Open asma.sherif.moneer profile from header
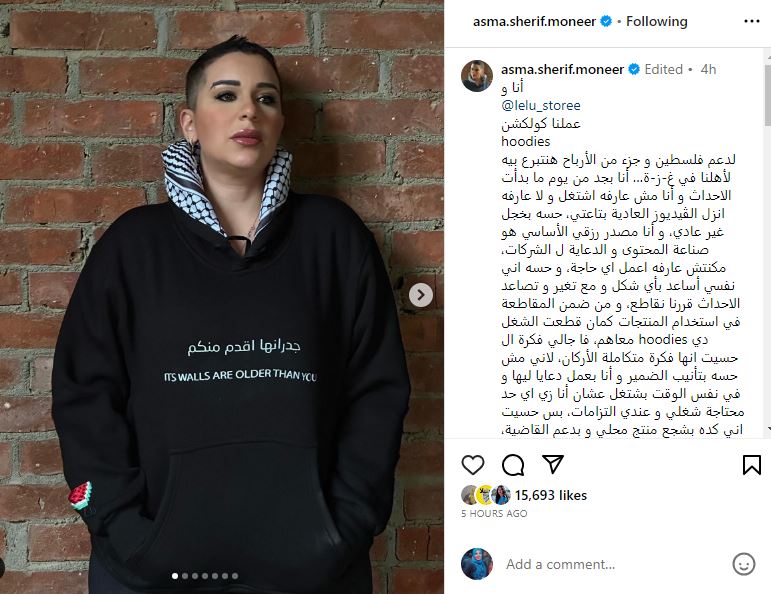The height and width of the screenshot is (594, 771). click(534, 21)
